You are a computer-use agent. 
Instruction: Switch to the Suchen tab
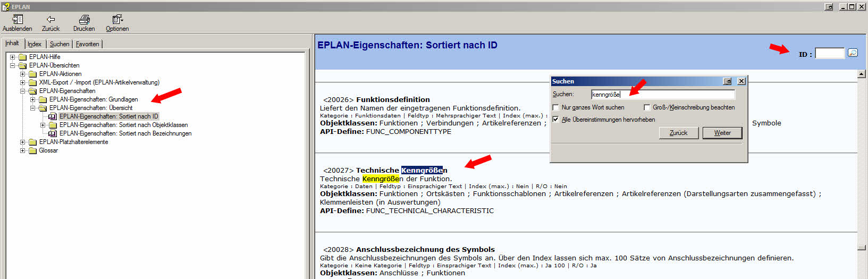pos(60,44)
